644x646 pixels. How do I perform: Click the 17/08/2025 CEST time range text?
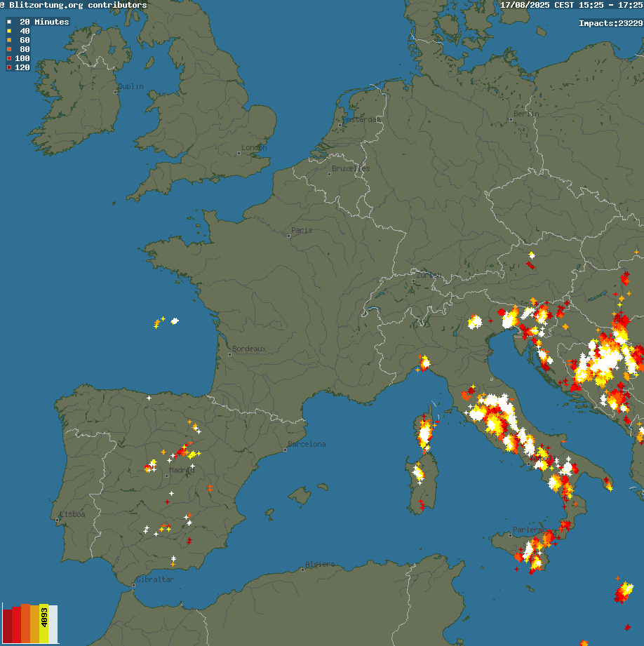coord(572,5)
